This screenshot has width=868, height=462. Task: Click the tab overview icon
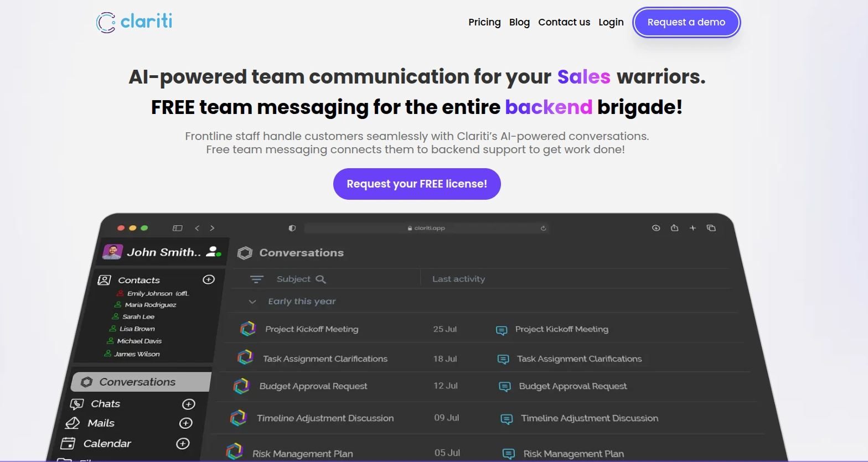pyautogui.click(x=711, y=228)
